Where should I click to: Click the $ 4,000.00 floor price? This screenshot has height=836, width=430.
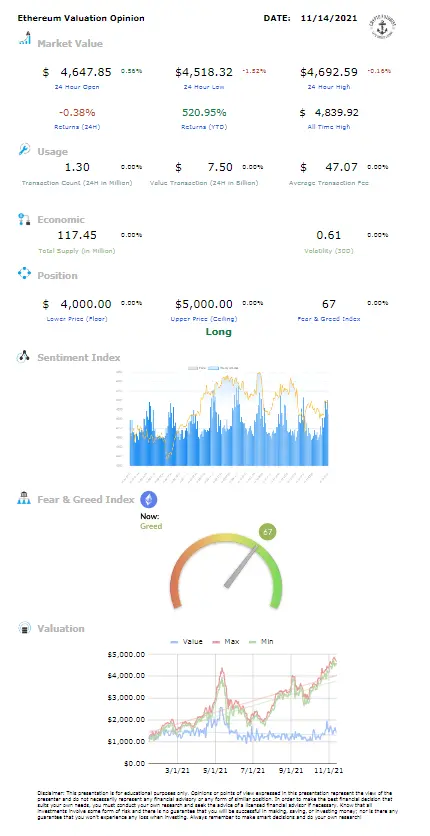pyautogui.click(x=77, y=304)
